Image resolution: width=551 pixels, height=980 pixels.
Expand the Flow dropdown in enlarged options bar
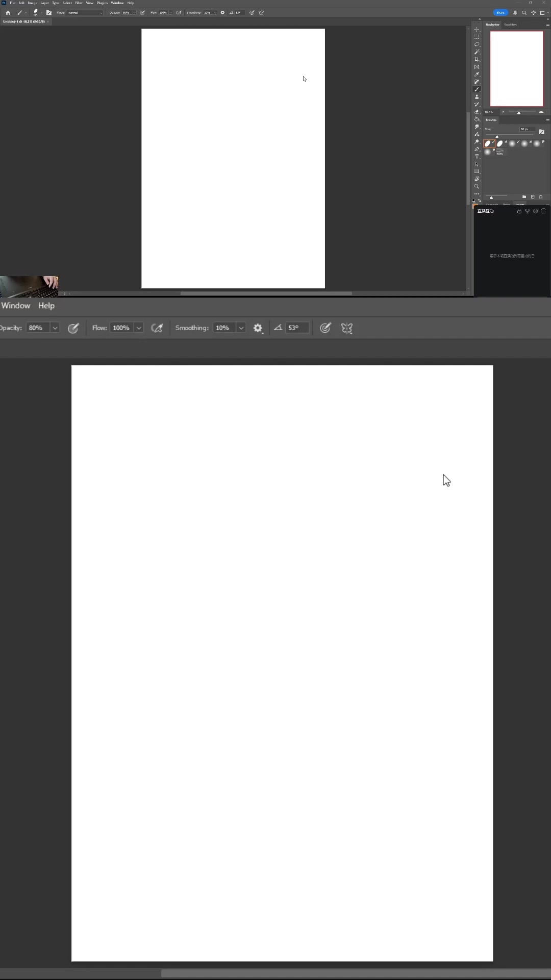pyautogui.click(x=139, y=328)
